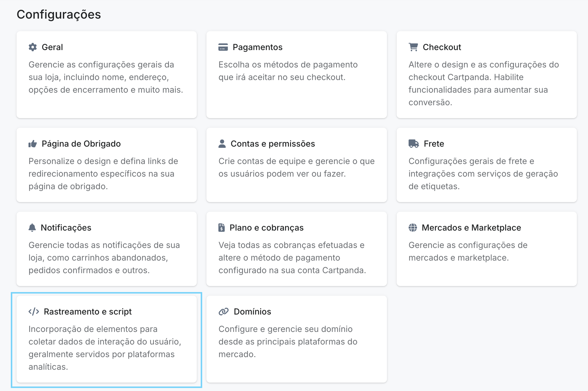The width and height of the screenshot is (588, 391).
Task: Click the shopping cart Checkout icon
Action: tap(413, 47)
